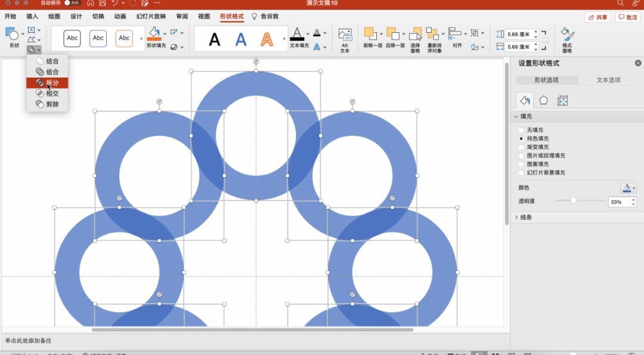The image size is (644, 355).
Task: Click the text outline icon
Action: pyautogui.click(x=317, y=32)
